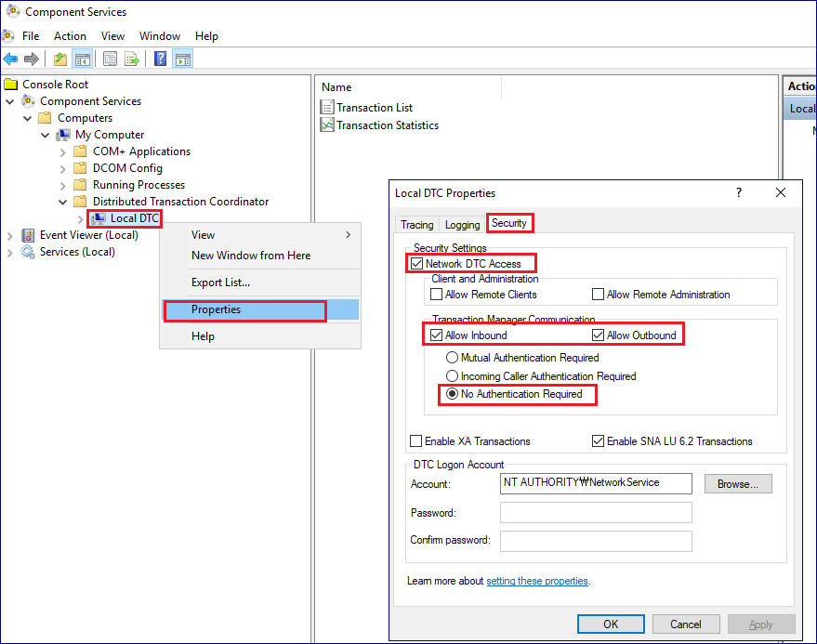
Task: Open Properties via its toolbar icon
Action: click(x=111, y=58)
